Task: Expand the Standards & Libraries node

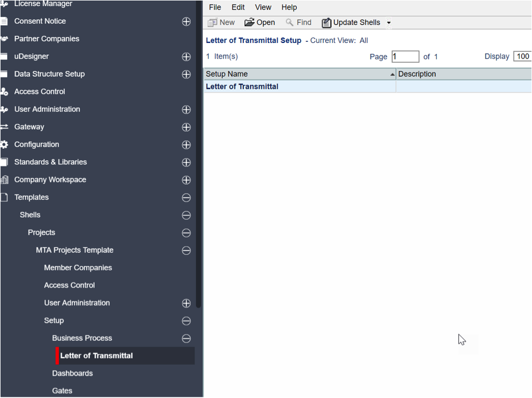Action: (x=186, y=163)
